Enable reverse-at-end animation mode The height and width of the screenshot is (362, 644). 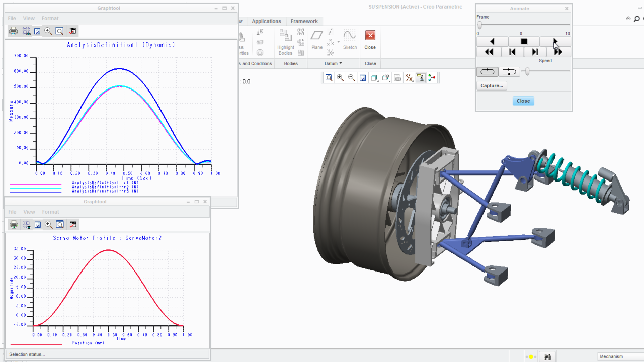click(x=510, y=72)
